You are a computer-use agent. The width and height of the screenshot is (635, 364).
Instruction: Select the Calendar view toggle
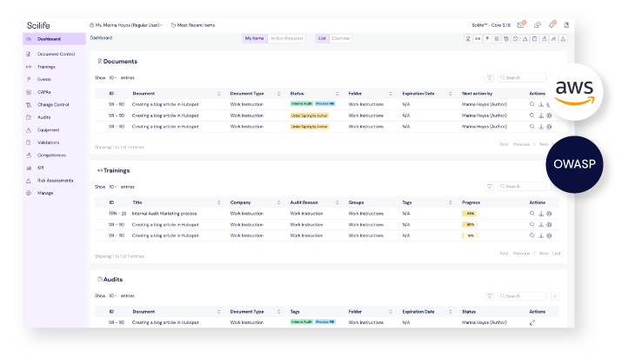(341, 38)
